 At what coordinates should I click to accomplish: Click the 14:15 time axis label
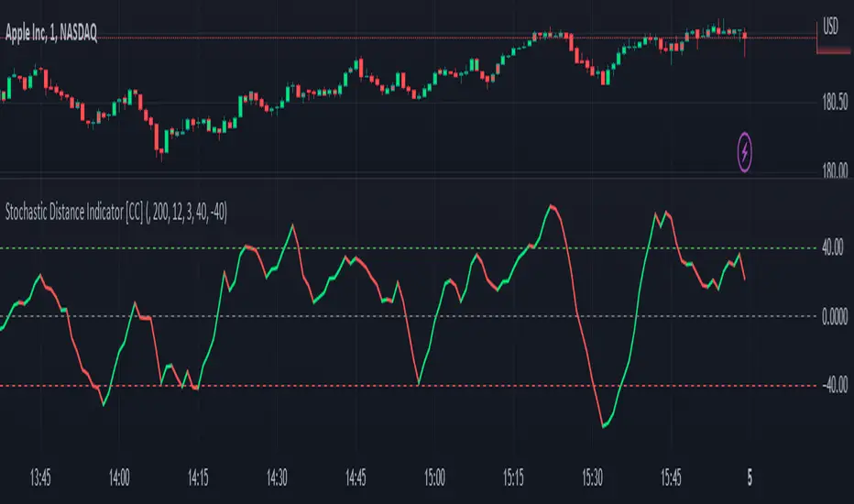(198, 477)
